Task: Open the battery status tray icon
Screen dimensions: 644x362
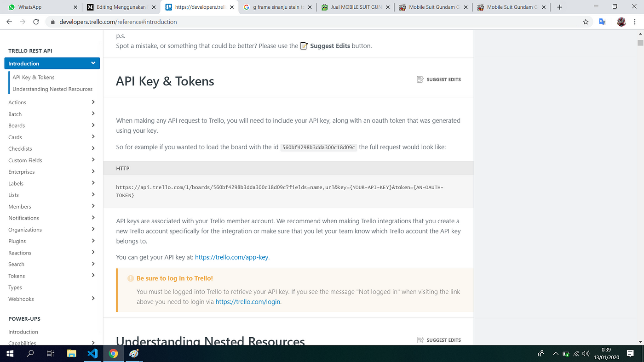Action: 565,354
